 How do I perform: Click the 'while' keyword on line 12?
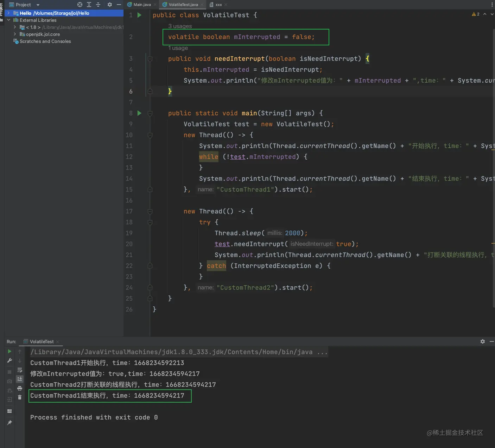tap(209, 157)
